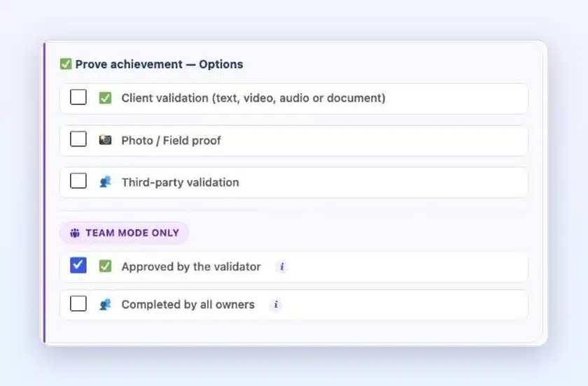Click people icon in Third-party validation row

point(105,182)
